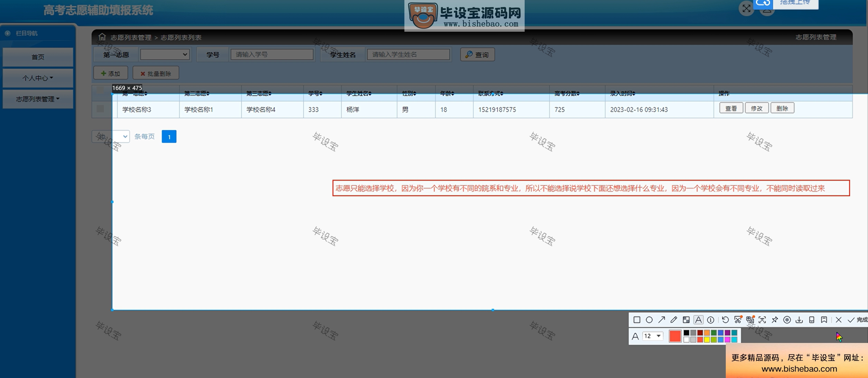Screen dimensions: 868x378
Task: Sort by 年龄 column header
Action: tap(447, 93)
